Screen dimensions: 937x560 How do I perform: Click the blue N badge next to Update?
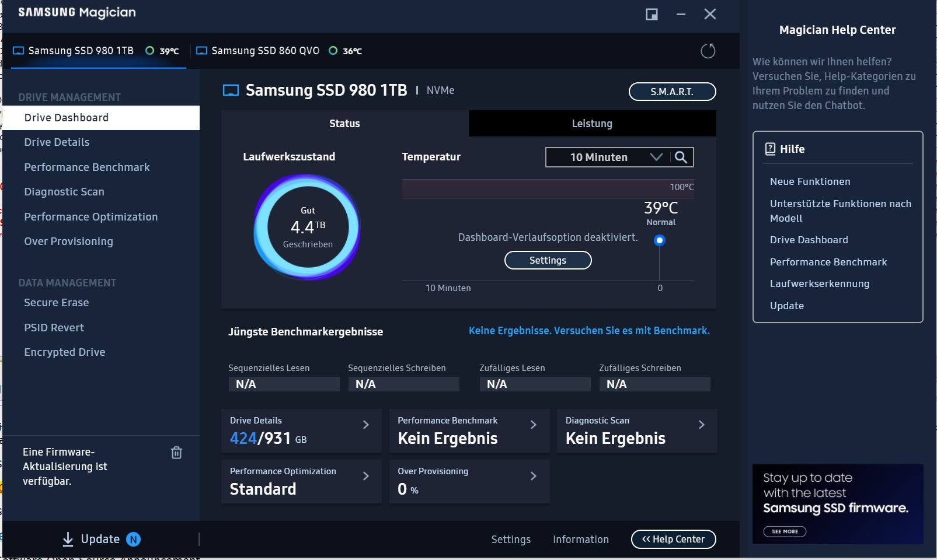(x=133, y=540)
